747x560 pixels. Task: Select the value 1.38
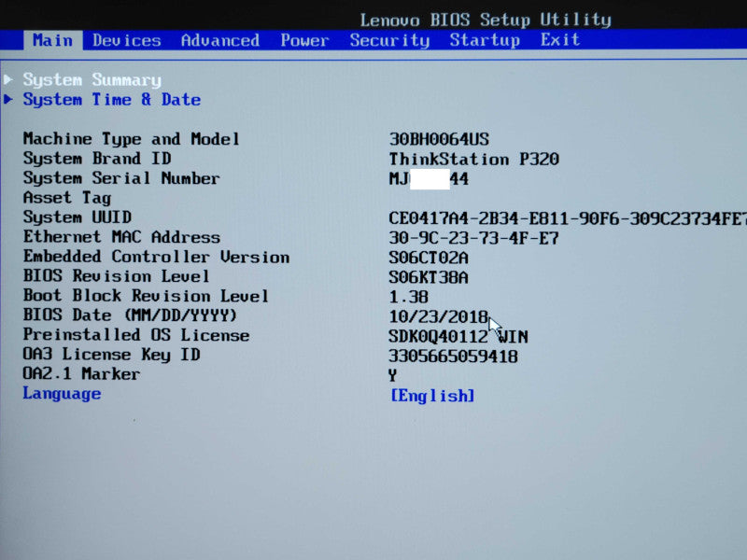point(409,297)
